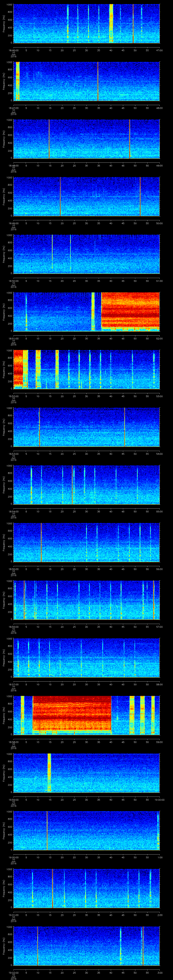Viewport: 173px width, 980px height.
Task: Click the 52:00 end time label
Action: click(x=159, y=339)
